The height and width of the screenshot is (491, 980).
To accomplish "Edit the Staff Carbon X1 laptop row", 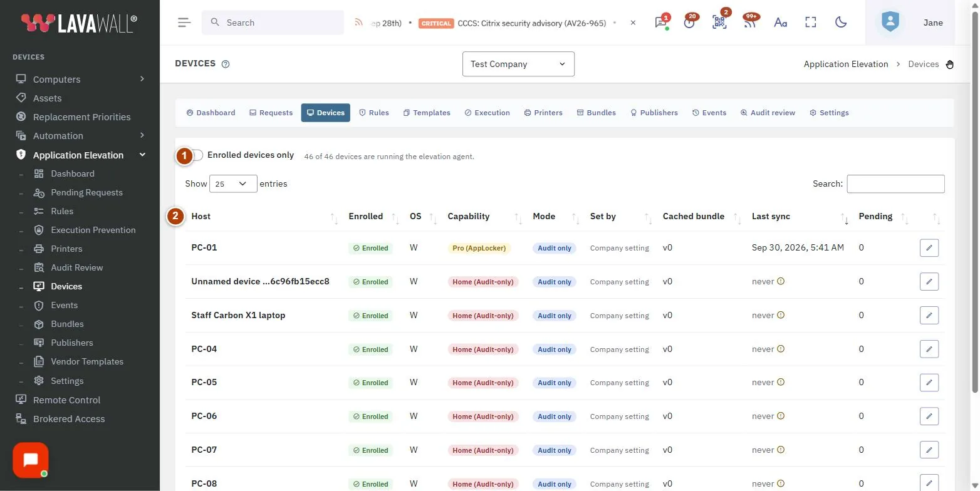I will (x=929, y=316).
